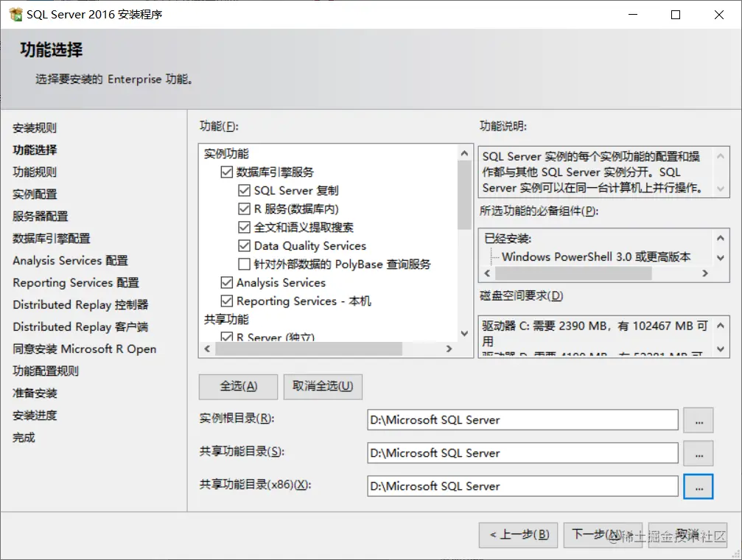Proceed with 下一步(N) button
The image size is (742, 560).
tap(603, 535)
